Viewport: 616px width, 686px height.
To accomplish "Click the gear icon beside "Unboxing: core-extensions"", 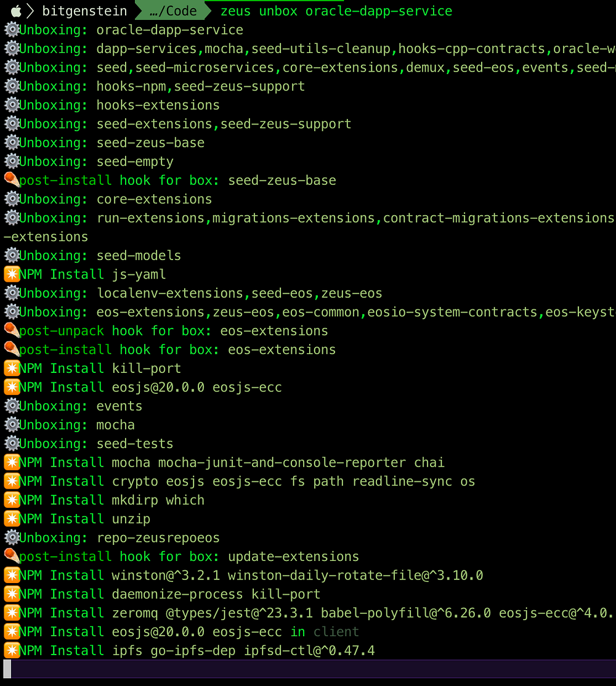I will [x=10, y=198].
